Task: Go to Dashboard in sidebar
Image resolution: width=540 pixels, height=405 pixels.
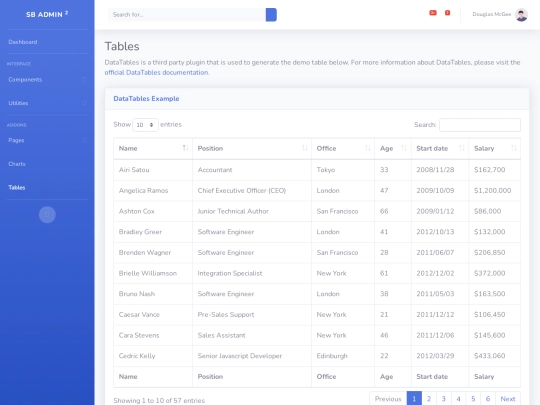Action: (23, 42)
